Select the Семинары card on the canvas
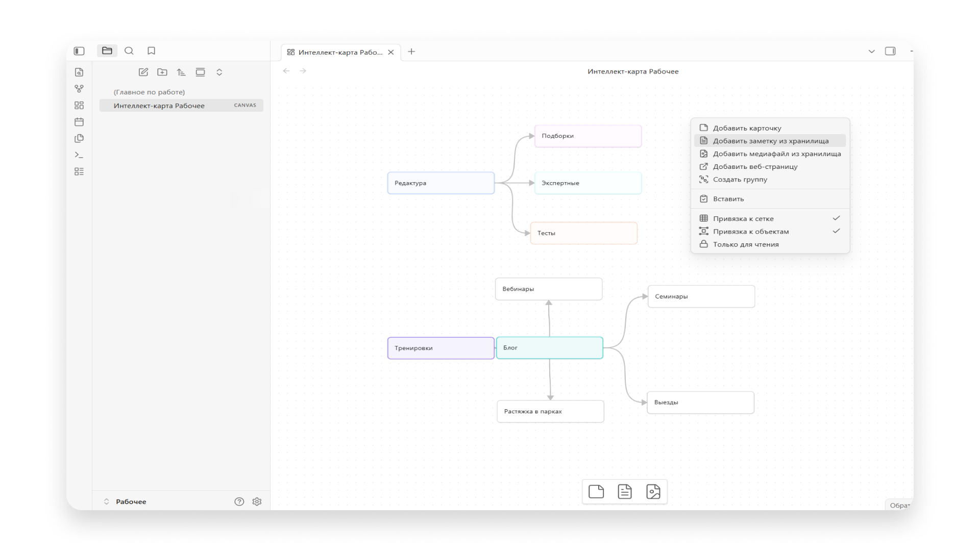 click(701, 296)
